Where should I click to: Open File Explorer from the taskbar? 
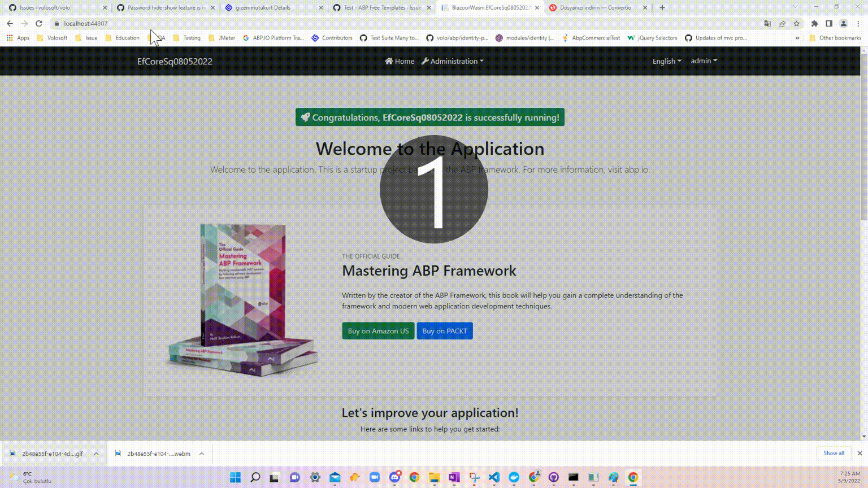tap(434, 477)
